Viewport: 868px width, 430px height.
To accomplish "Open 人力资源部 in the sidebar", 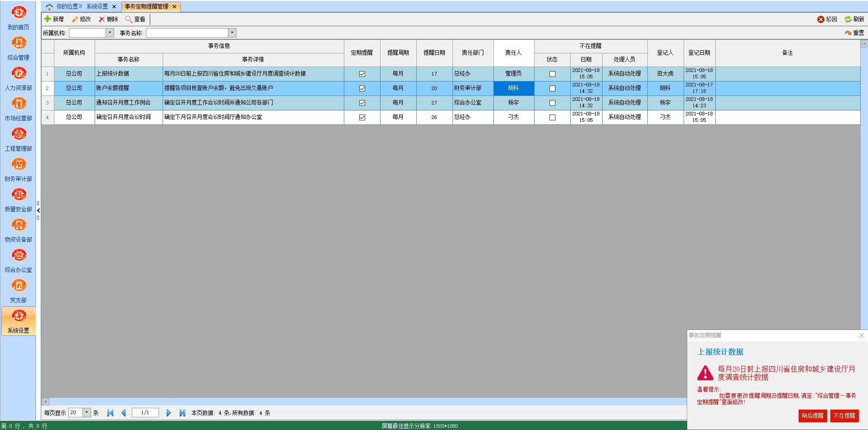I will [x=19, y=74].
